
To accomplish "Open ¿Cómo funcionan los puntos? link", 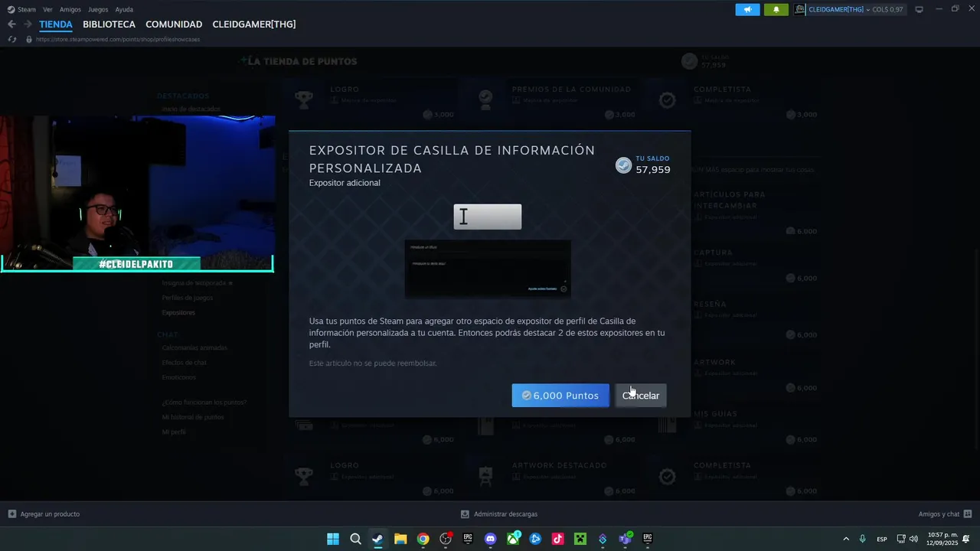I will pos(204,403).
